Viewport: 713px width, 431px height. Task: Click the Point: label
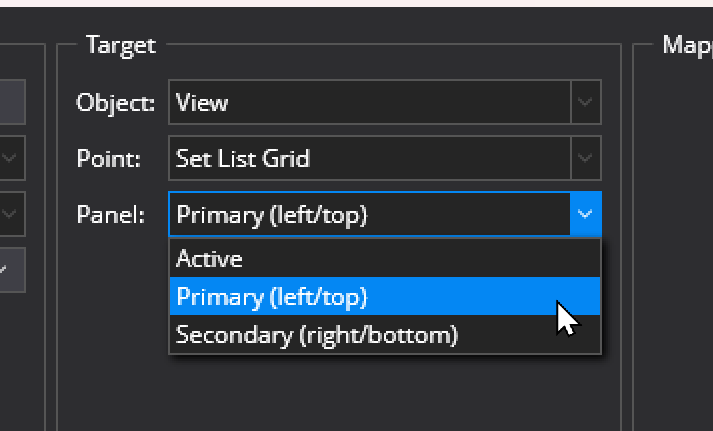point(108,158)
